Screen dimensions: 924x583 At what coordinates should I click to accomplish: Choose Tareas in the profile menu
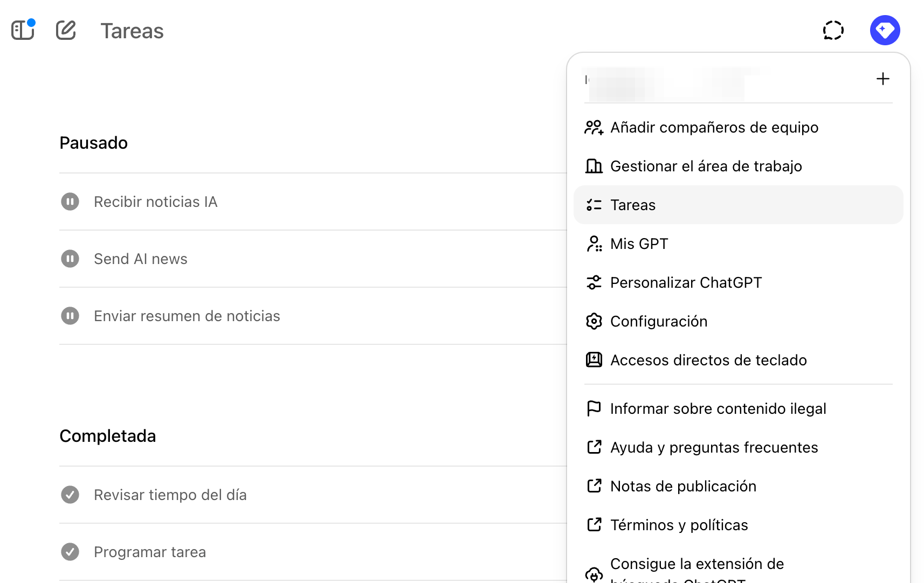point(738,205)
